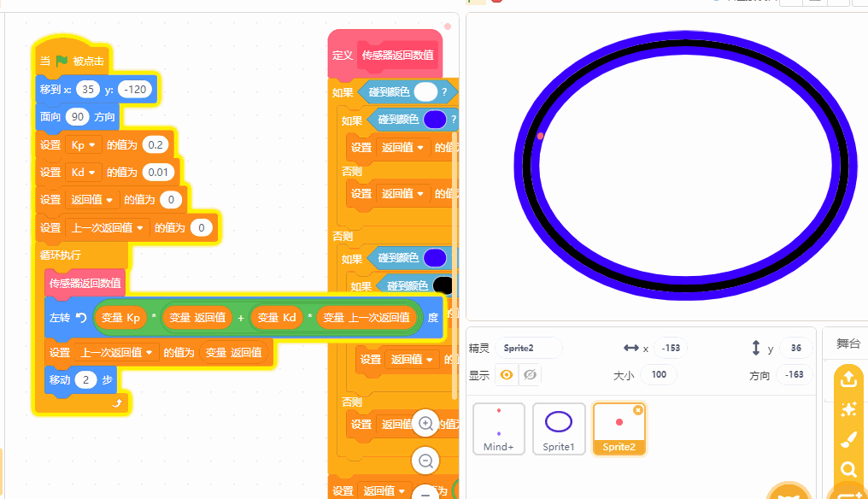The image size is (868, 499).
Task: Click the turn-left rotate arrow icon
Action: coord(81,317)
